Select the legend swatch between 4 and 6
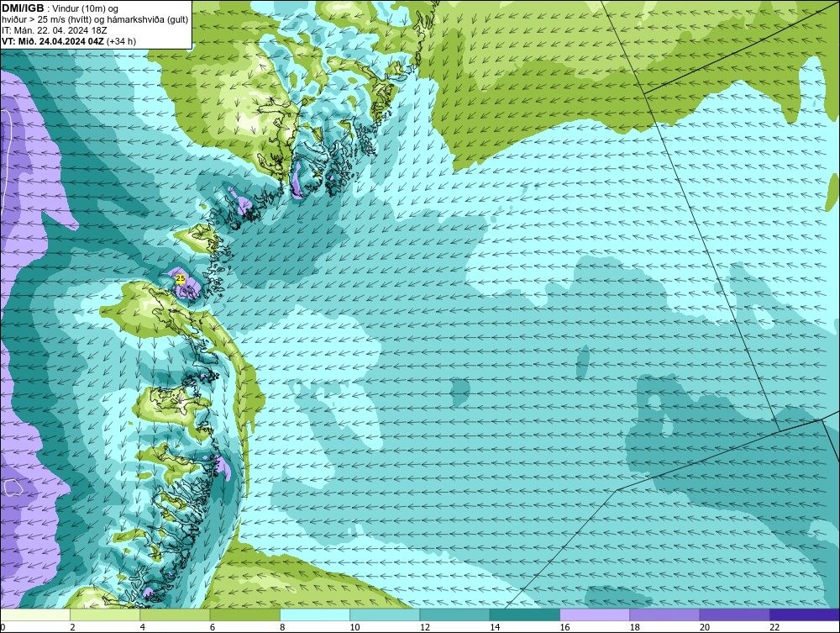 click(176, 615)
